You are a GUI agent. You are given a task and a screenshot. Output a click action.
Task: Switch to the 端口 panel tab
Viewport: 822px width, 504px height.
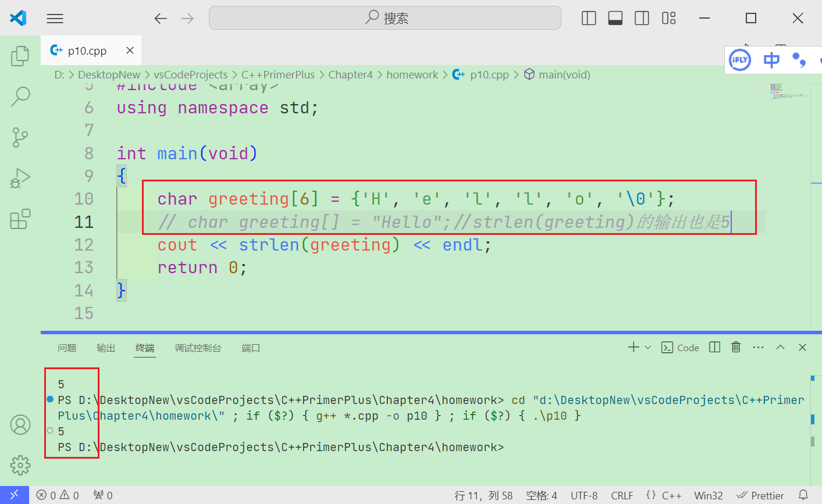pyautogui.click(x=251, y=348)
